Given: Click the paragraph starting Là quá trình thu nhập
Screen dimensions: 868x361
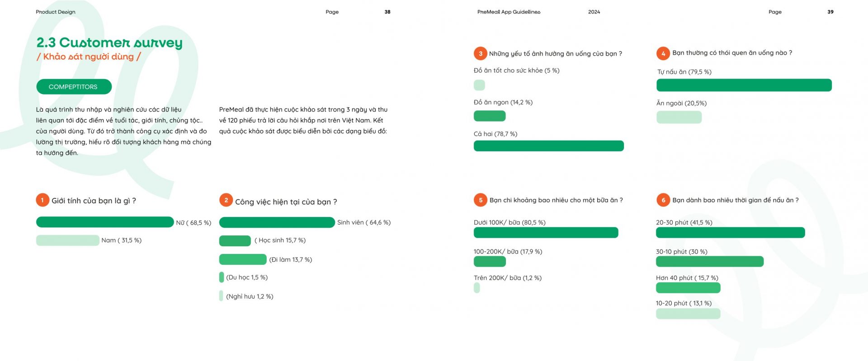Looking at the screenshot, I should click(123, 131).
